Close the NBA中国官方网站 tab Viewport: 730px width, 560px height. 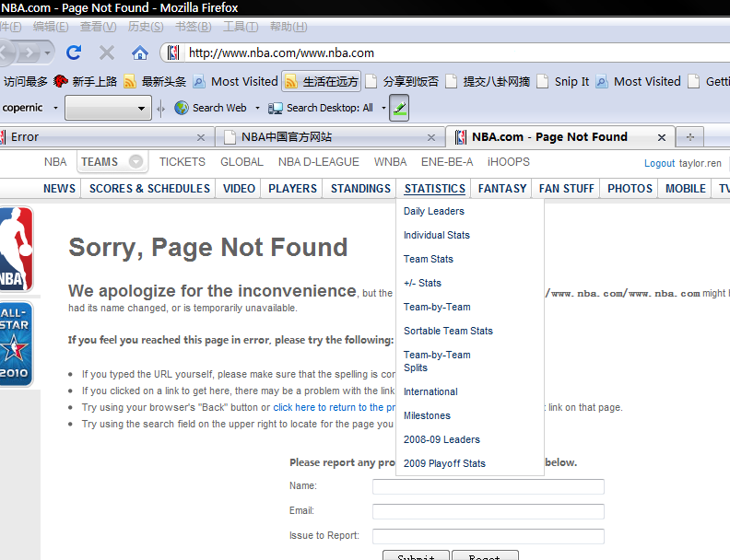(431, 137)
